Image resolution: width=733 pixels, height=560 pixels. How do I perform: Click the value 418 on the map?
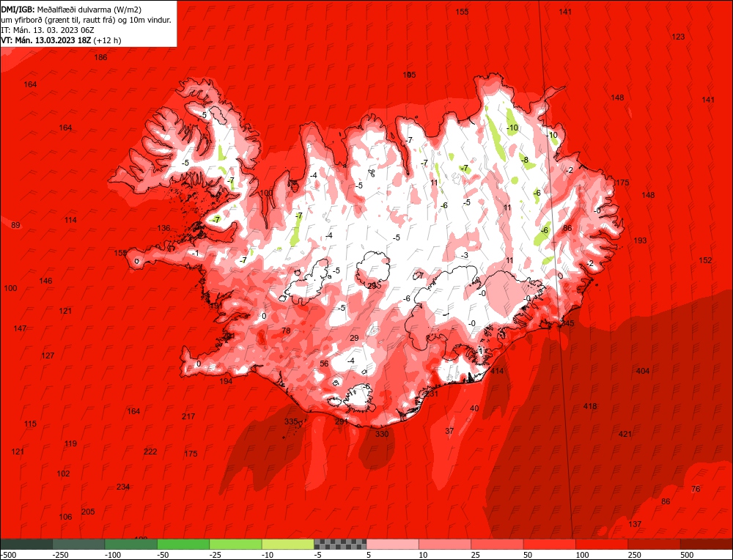[x=590, y=406]
